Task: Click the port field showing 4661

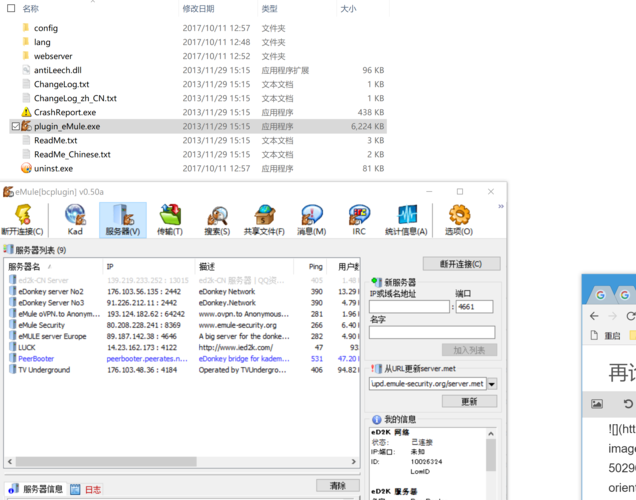Action: 475,307
